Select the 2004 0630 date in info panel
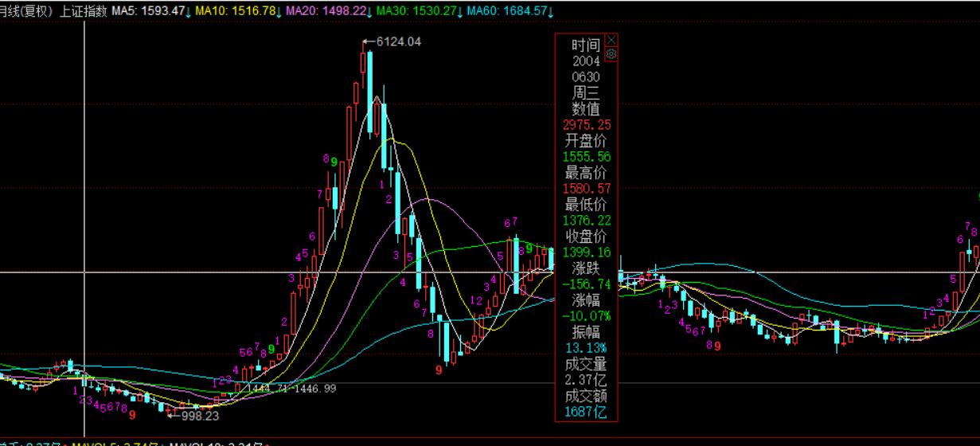The height and width of the screenshot is (446, 980). (586, 68)
